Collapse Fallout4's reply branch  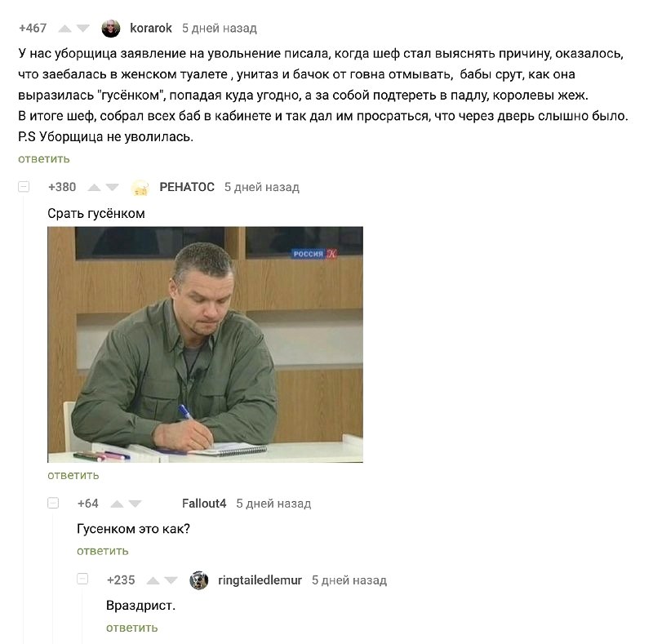[x=53, y=504]
